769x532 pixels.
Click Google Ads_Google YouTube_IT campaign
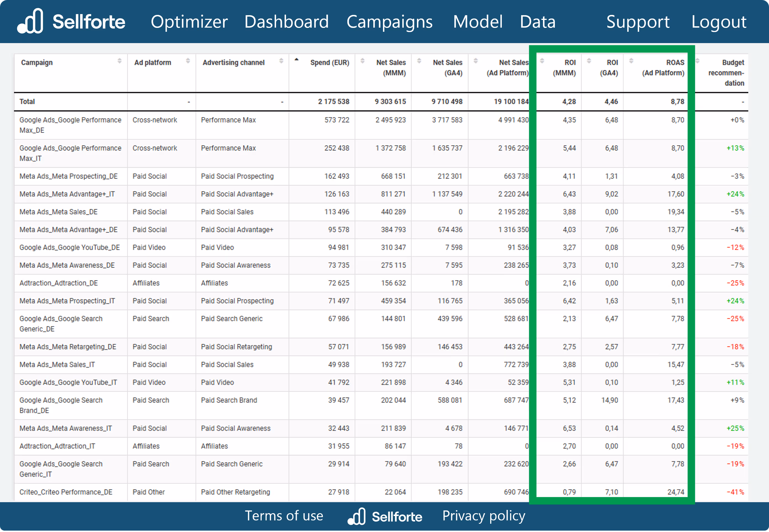[x=68, y=383]
